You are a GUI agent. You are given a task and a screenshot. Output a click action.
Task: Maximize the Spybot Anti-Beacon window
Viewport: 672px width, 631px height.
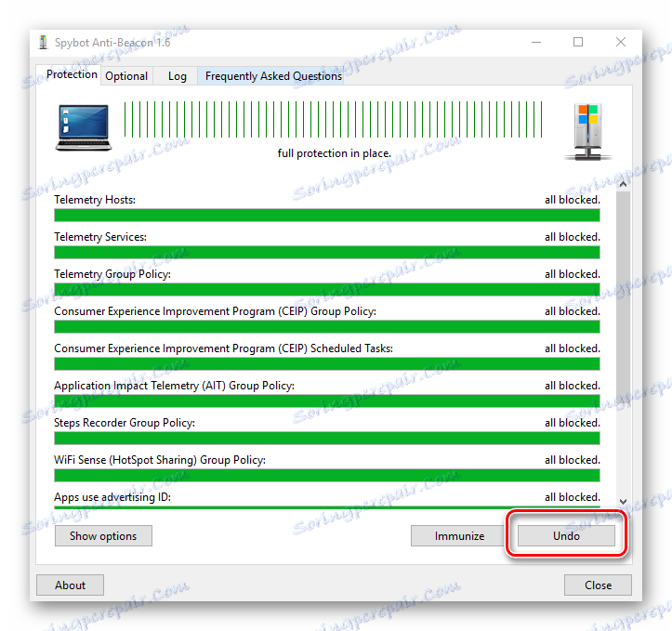578,42
